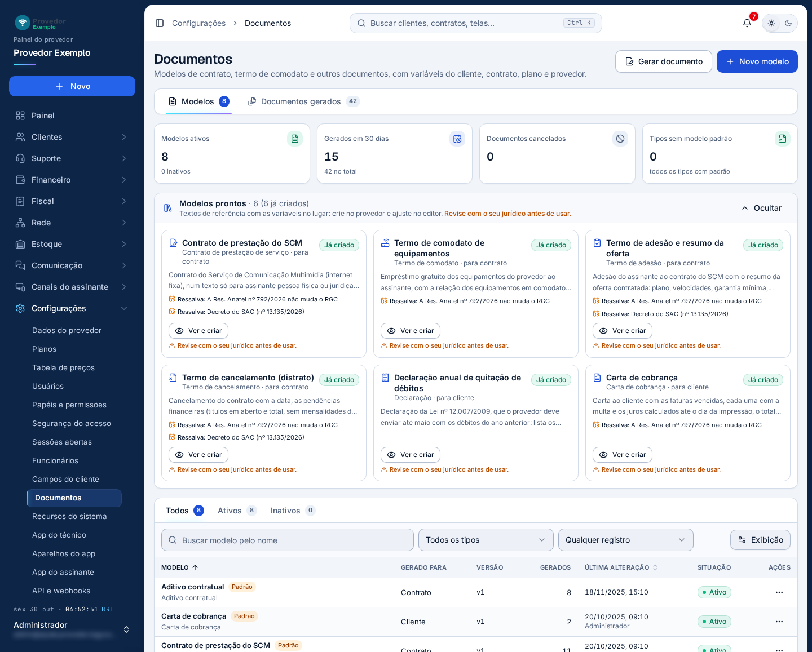Screen dimensions: 812x652
Task: Open the Todos os tipos dropdown
Action: click(486, 540)
